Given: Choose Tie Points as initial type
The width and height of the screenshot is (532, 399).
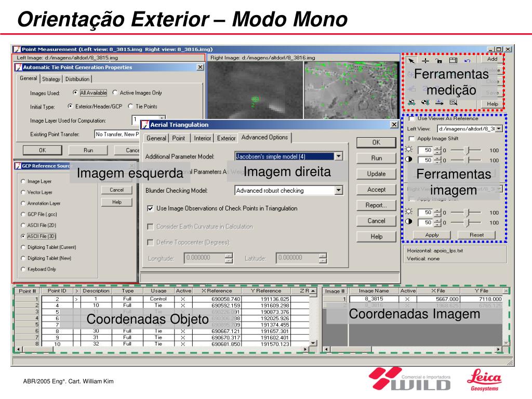Looking at the screenshot, I should click(x=130, y=106).
